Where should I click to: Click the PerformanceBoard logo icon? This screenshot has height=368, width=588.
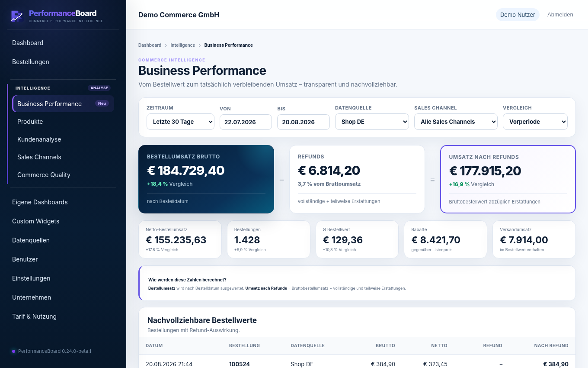point(17,16)
